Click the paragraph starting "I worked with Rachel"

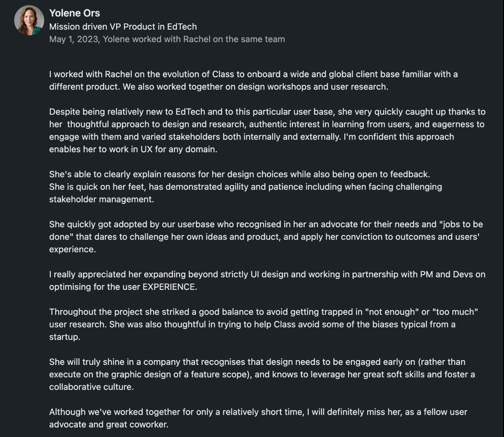tap(253, 81)
